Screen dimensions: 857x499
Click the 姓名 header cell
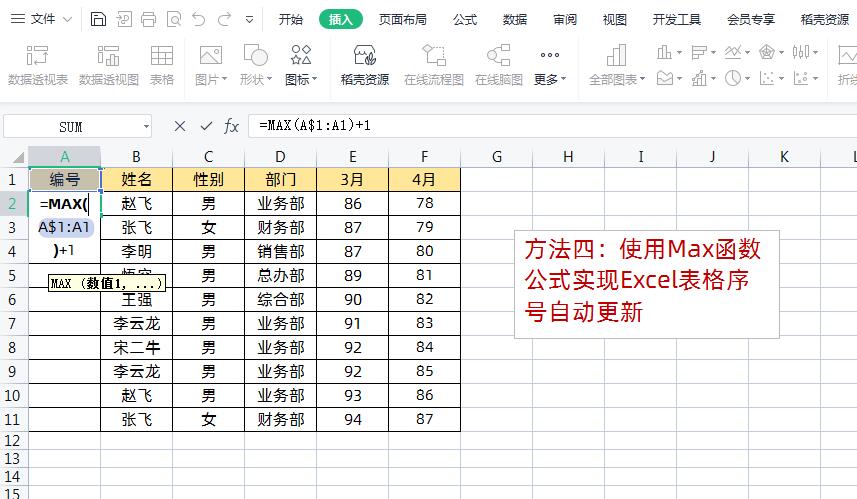click(x=137, y=179)
